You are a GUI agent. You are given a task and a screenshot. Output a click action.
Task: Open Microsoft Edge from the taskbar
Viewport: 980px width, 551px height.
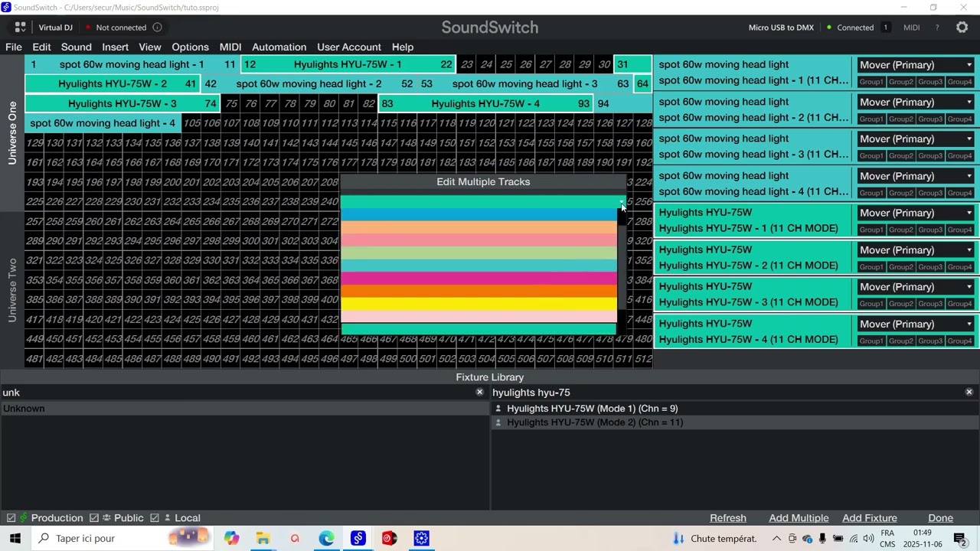[326, 539]
